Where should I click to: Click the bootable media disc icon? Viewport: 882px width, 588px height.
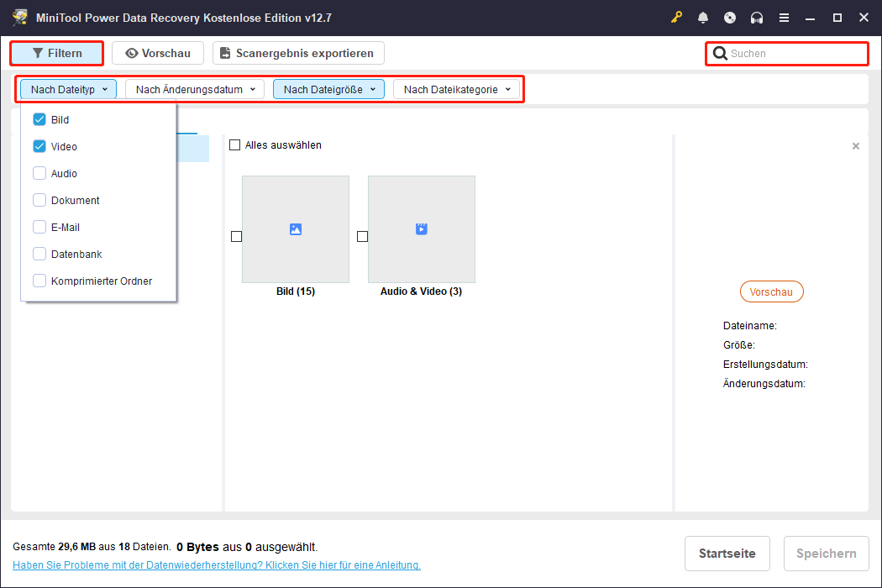[729, 17]
